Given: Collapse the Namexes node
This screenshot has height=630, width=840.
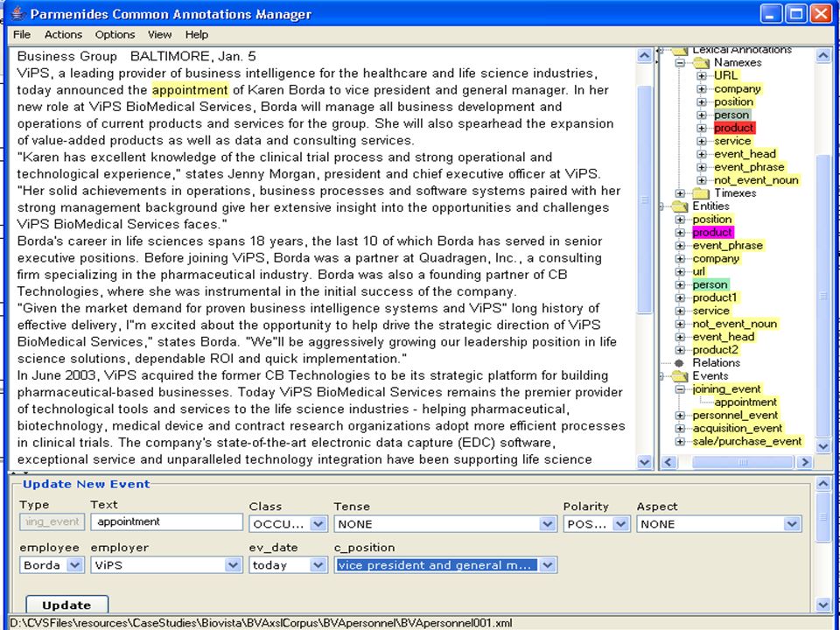Looking at the screenshot, I should pyautogui.click(x=680, y=63).
